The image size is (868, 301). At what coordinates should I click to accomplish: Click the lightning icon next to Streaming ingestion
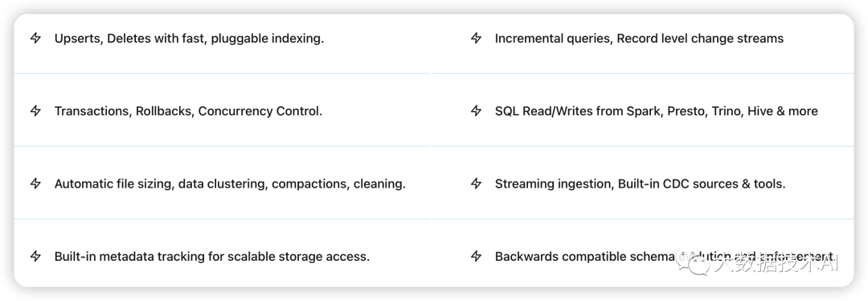point(476,183)
